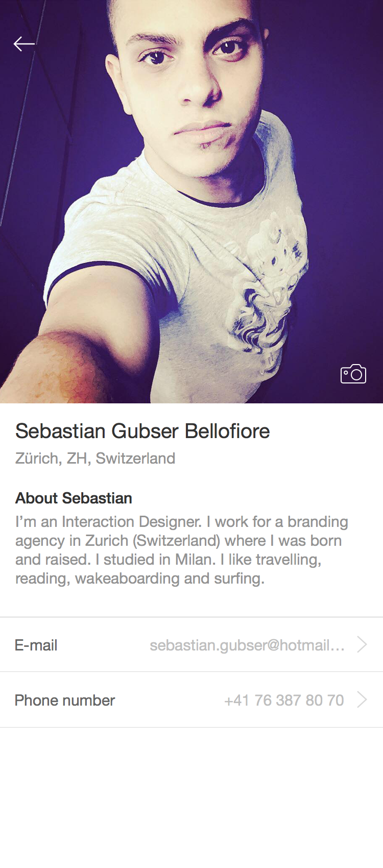Image resolution: width=383 pixels, height=868 pixels.
Task: Tap the bio paragraph about Interaction Designer
Action: 182,550
